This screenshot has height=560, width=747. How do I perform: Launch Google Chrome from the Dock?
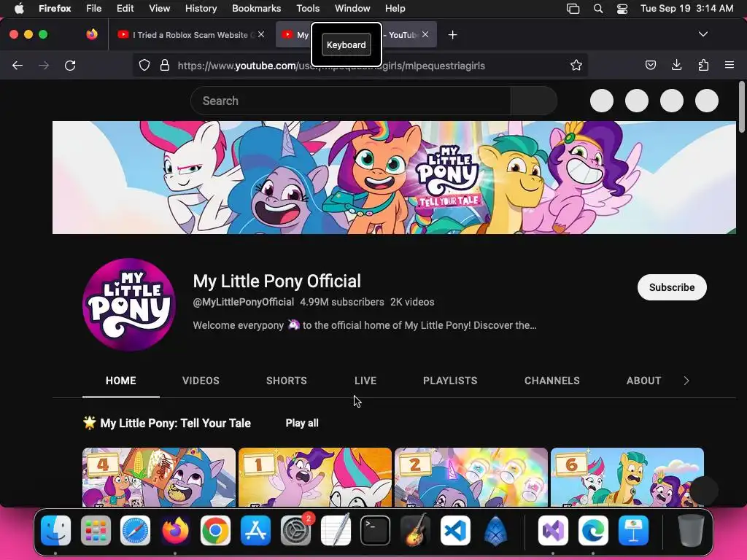point(215,531)
